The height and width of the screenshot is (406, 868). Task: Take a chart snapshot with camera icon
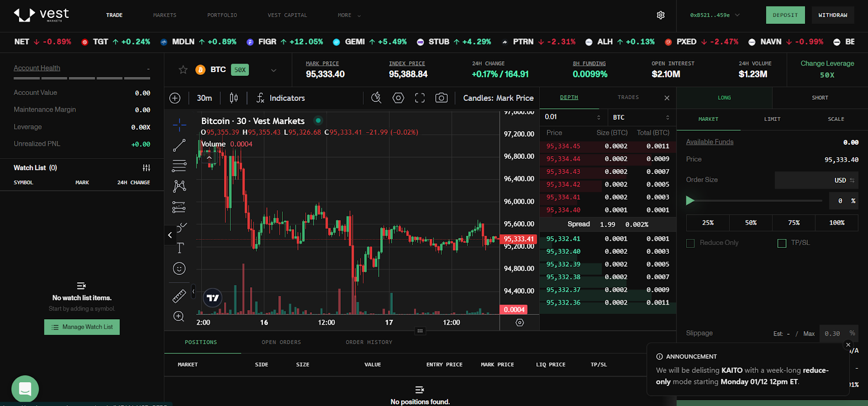tap(442, 98)
